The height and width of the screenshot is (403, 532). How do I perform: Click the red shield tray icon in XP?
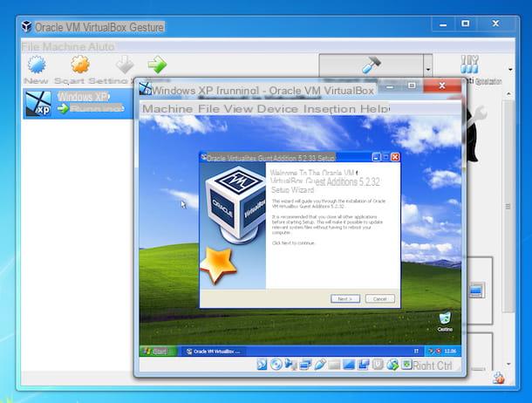[438, 352]
